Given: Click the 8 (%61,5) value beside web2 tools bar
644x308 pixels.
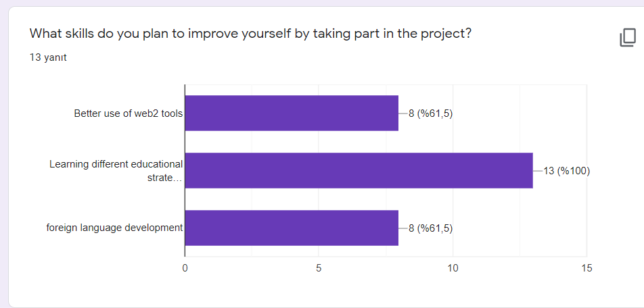Looking at the screenshot, I should pyautogui.click(x=430, y=113).
